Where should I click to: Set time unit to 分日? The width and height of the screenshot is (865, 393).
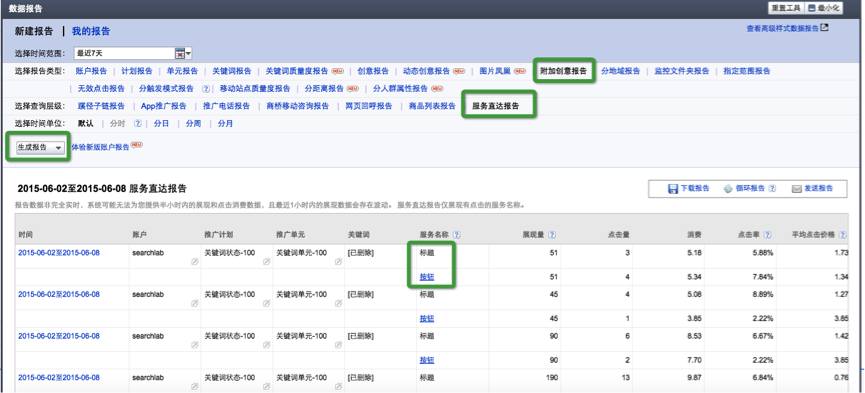(162, 124)
